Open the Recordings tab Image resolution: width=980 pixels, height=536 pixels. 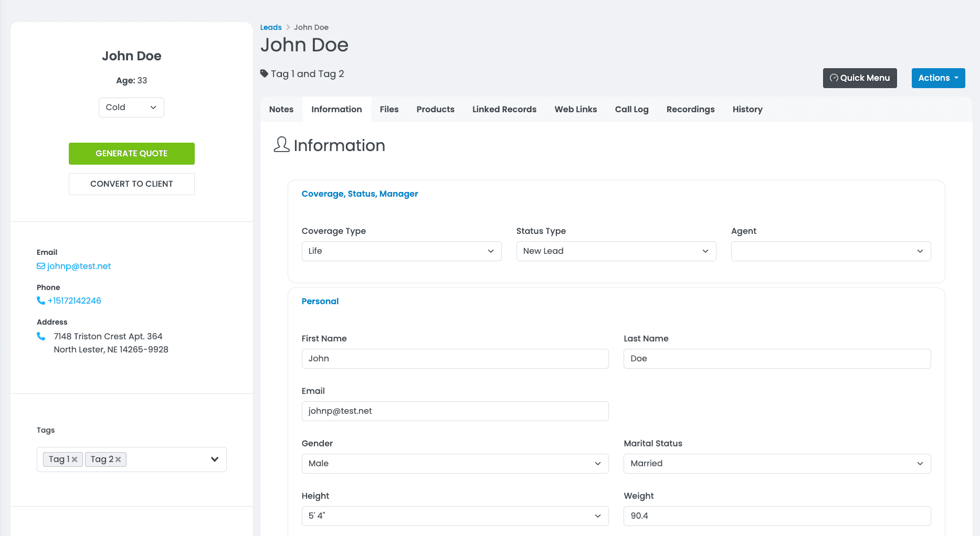pyautogui.click(x=691, y=109)
